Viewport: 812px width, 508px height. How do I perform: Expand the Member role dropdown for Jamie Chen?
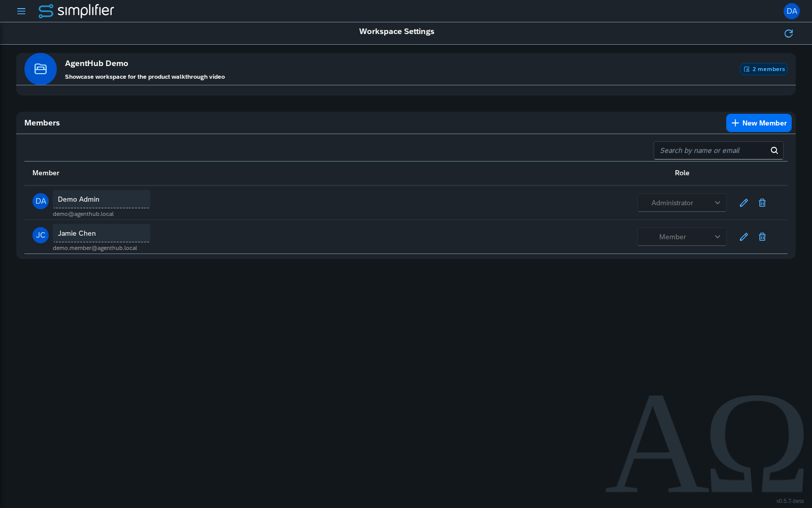pos(682,237)
